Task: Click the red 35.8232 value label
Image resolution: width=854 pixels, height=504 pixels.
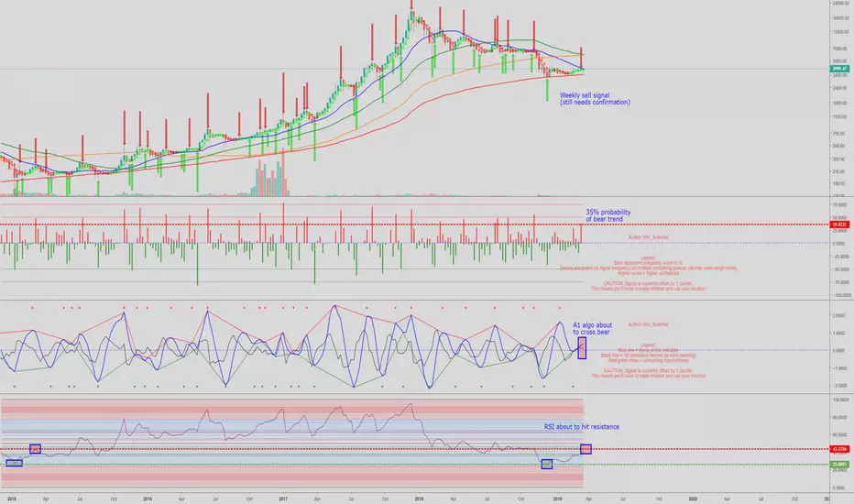Action: [839, 225]
